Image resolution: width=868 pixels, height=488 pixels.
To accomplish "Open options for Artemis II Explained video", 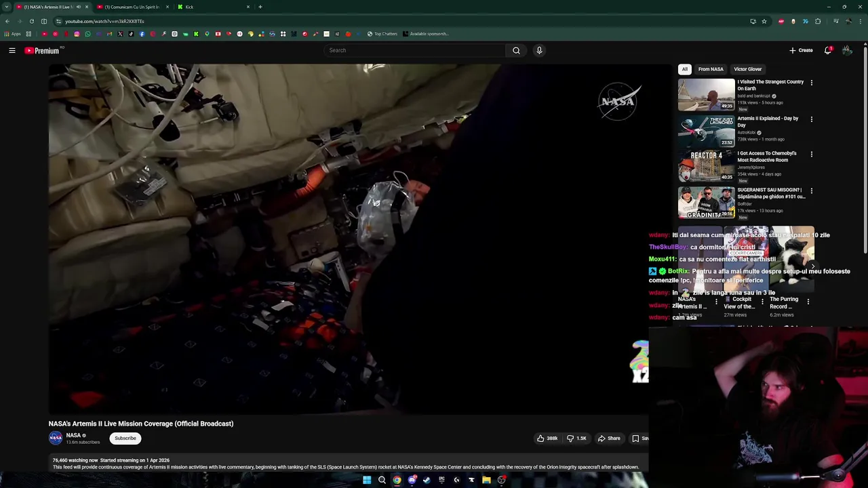I will (x=811, y=119).
